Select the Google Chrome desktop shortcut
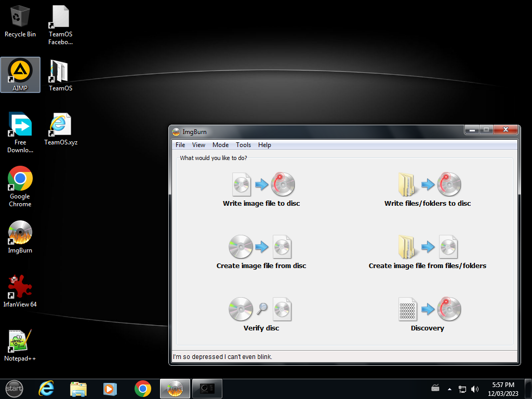This screenshot has height=399, width=532. click(20, 187)
